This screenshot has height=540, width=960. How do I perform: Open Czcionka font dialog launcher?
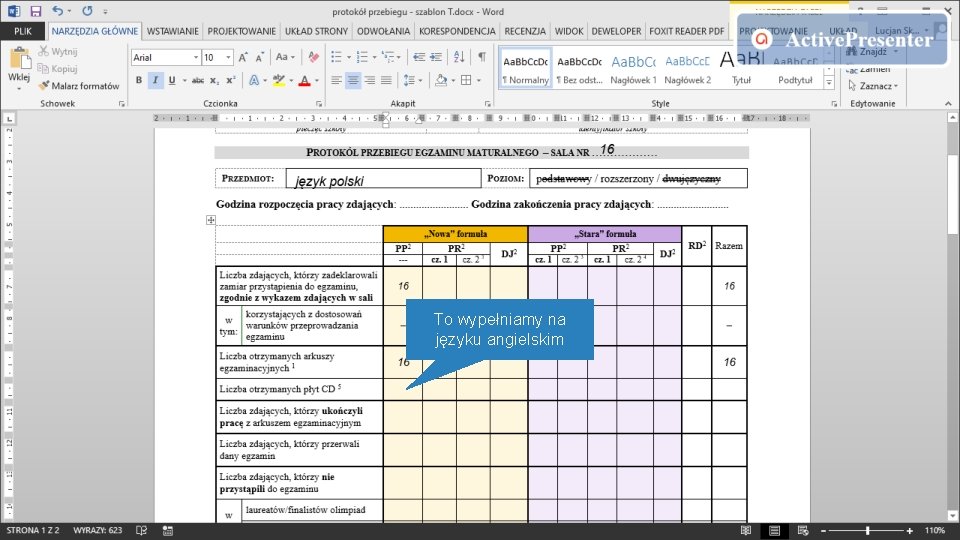319,104
